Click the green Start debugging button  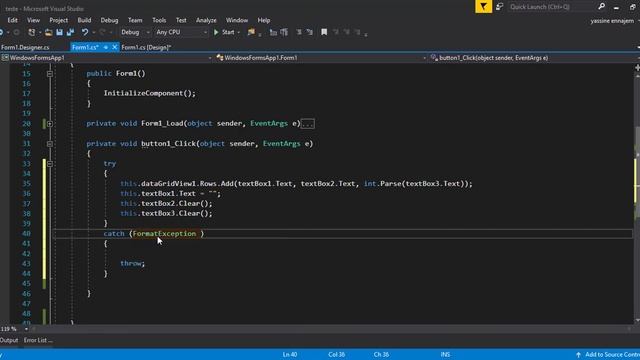(224, 32)
